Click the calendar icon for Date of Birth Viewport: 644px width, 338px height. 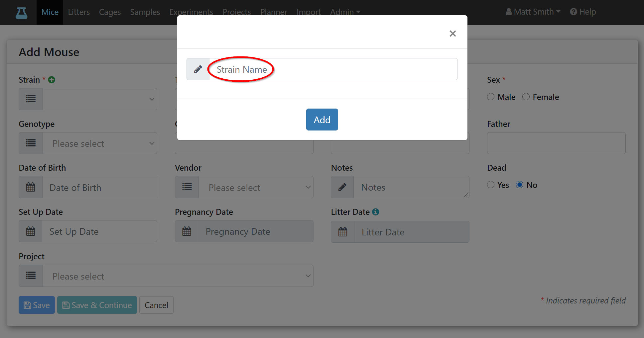tap(31, 187)
